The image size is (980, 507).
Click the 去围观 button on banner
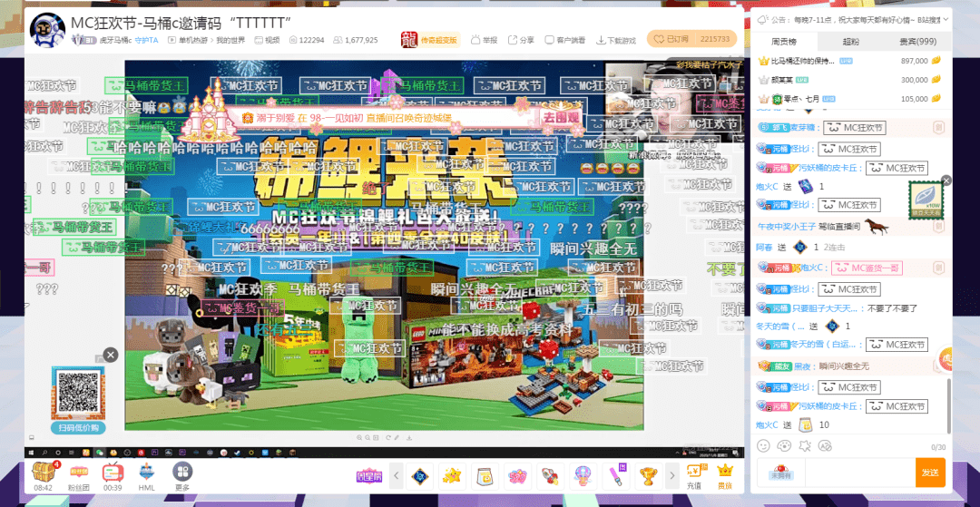561,117
